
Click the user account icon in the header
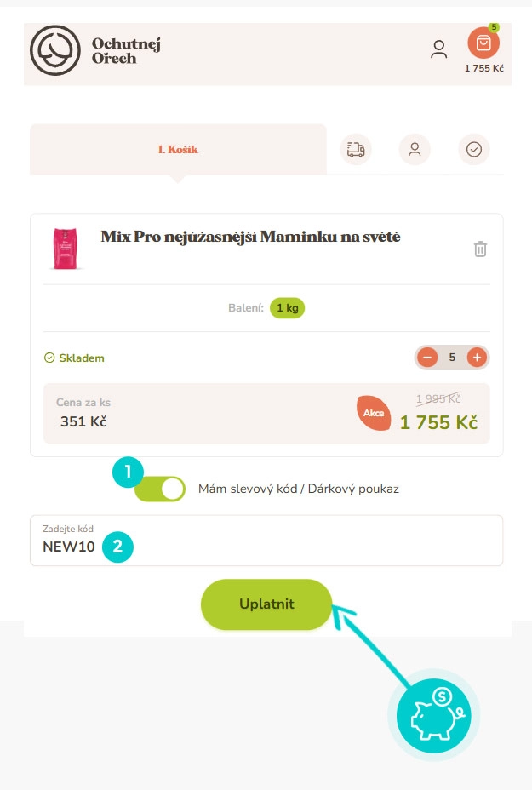tap(438, 49)
